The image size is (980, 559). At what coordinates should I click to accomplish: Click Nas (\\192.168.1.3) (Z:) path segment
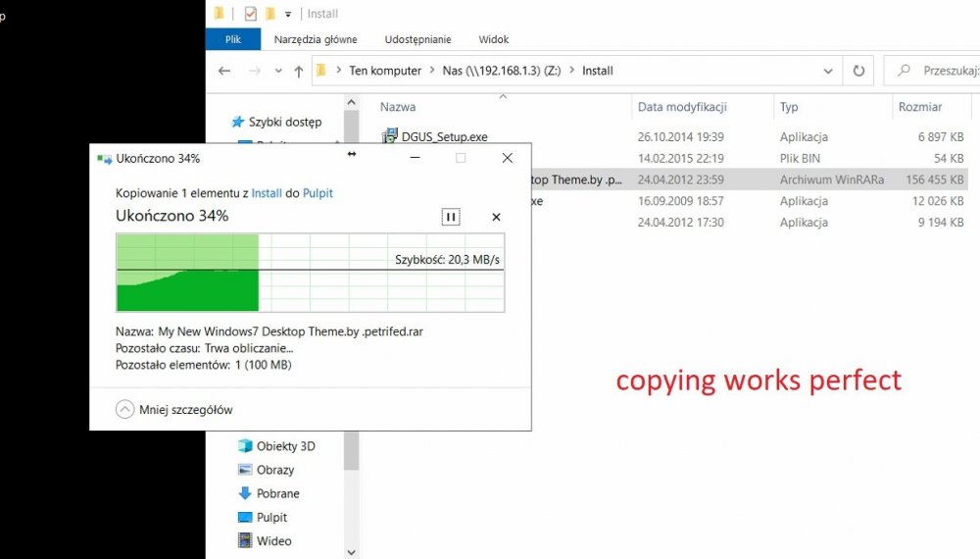[501, 71]
